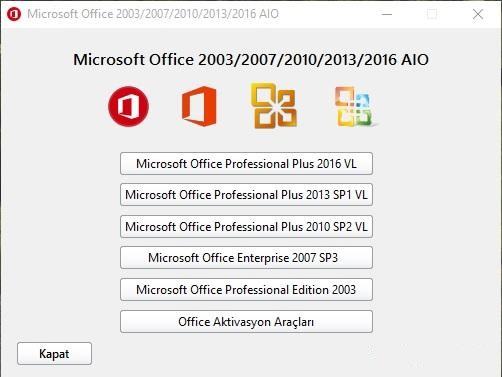Open the title bar application icon menu
This screenshot has height=377, width=502.
click(x=14, y=14)
